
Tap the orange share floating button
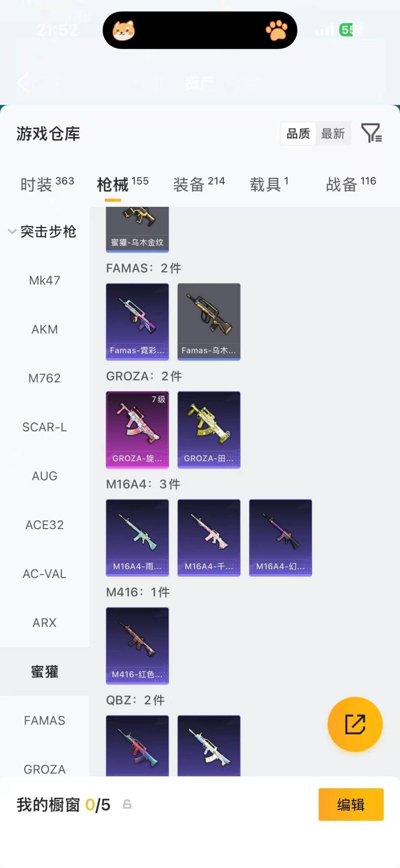point(355,724)
